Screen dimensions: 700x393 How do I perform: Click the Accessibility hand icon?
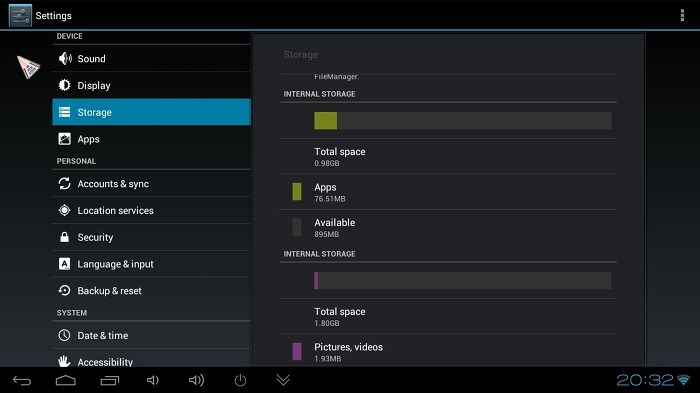(x=64, y=361)
